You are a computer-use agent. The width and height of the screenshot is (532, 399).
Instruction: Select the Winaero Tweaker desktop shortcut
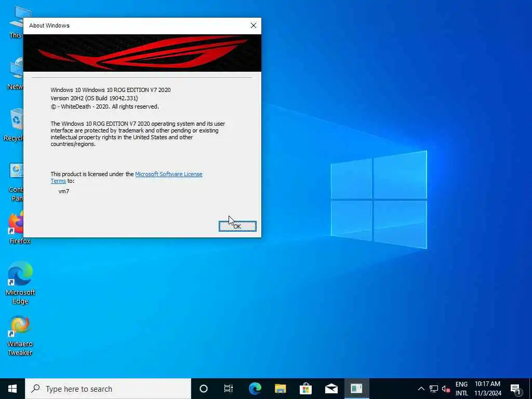click(x=20, y=335)
